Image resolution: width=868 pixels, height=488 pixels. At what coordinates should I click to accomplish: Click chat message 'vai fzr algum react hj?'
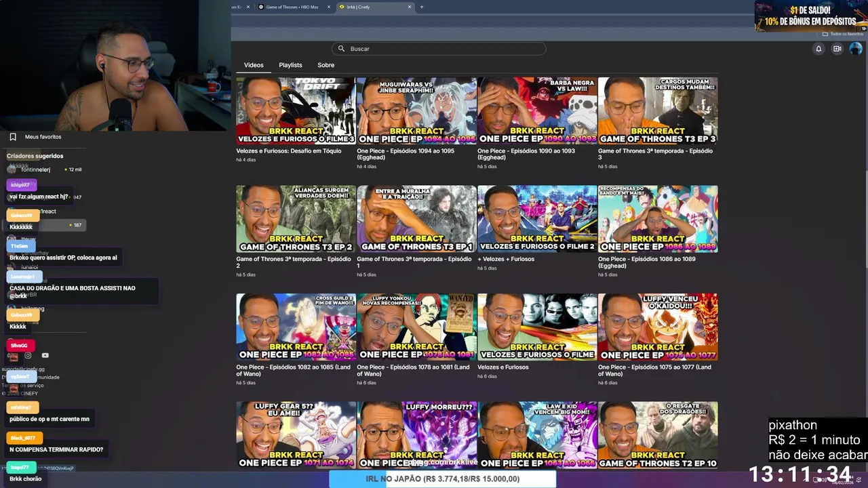click(39, 197)
